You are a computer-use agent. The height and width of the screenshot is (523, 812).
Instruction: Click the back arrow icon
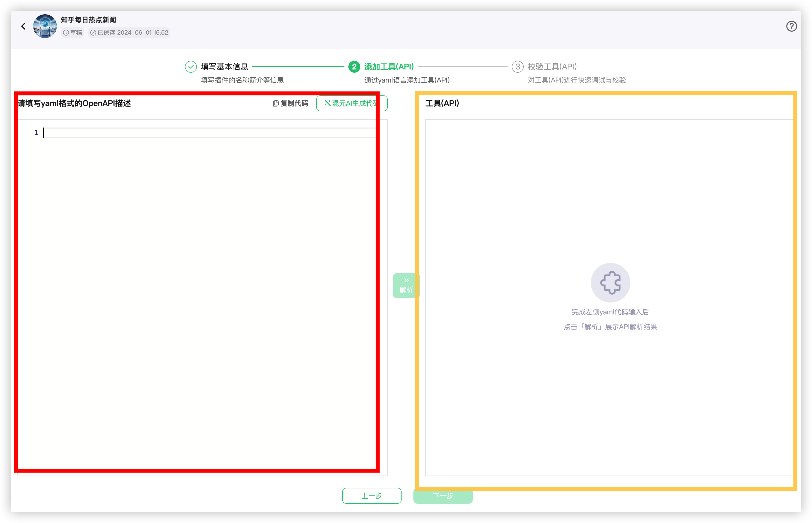[23, 26]
